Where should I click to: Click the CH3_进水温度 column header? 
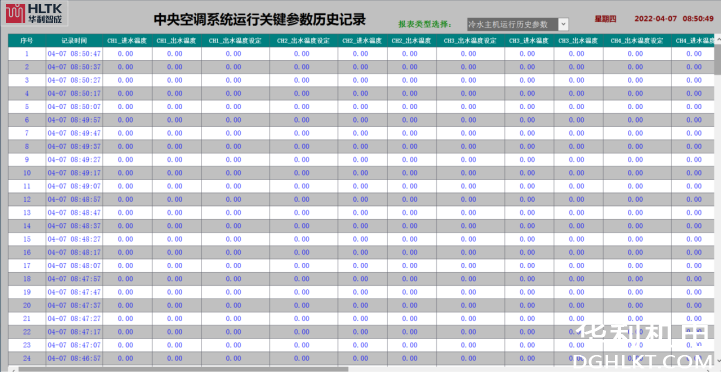[529, 41]
